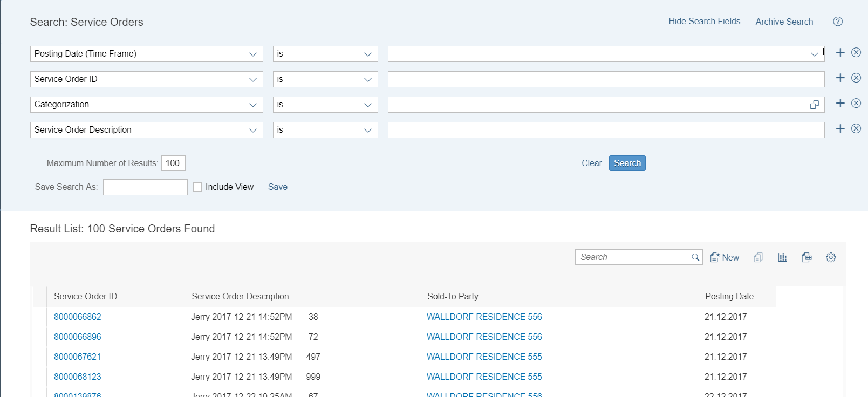The height and width of the screenshot is (397, 868).
Task: Click Hide Search Fields link
Action: click(704, 21)
